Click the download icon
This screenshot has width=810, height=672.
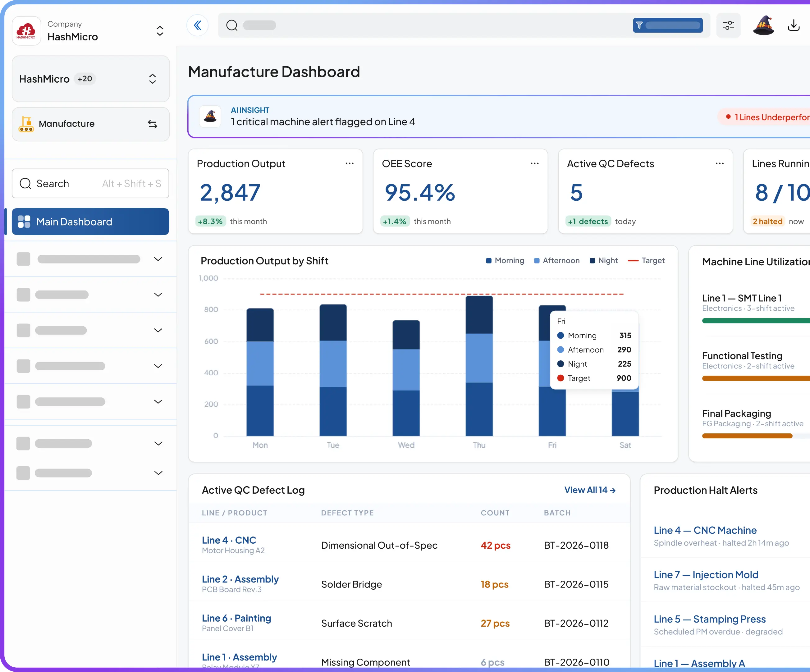click(794, 25)
